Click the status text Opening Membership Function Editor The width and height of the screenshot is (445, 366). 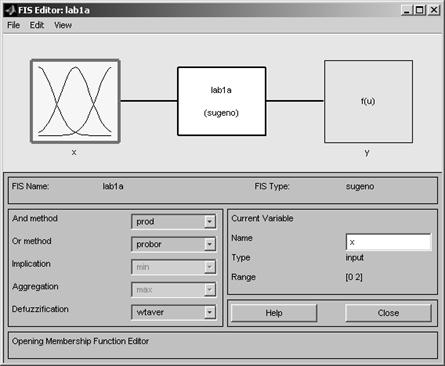click(80, 341)
